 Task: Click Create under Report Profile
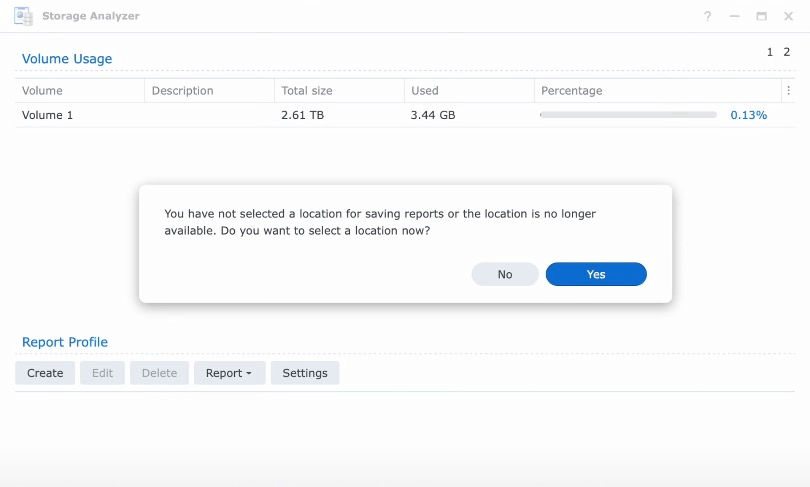[x=45, y=373]
